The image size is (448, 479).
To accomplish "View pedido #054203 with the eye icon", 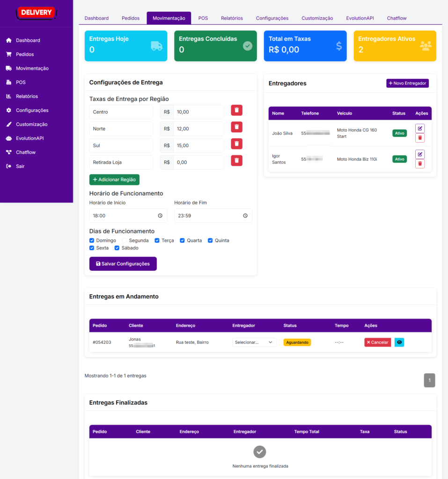I will pos(399,342).
